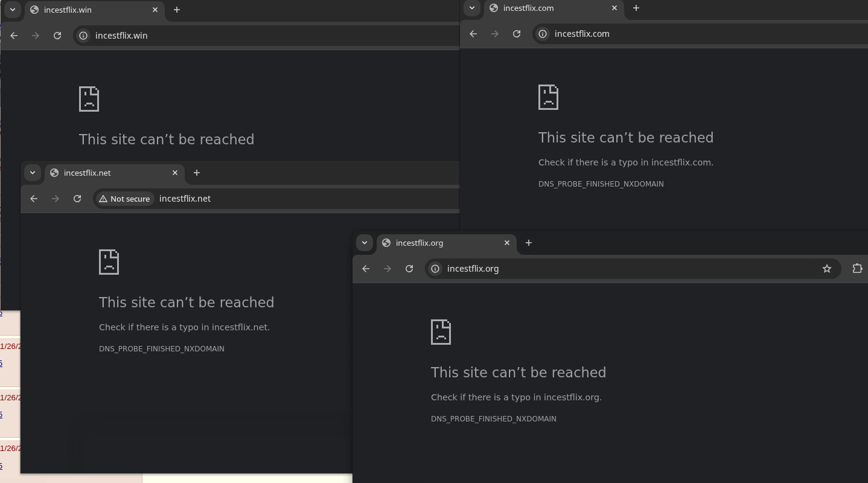Reload the incestflix.net page
The image size is (868, 483).
(x=77, y=199)
